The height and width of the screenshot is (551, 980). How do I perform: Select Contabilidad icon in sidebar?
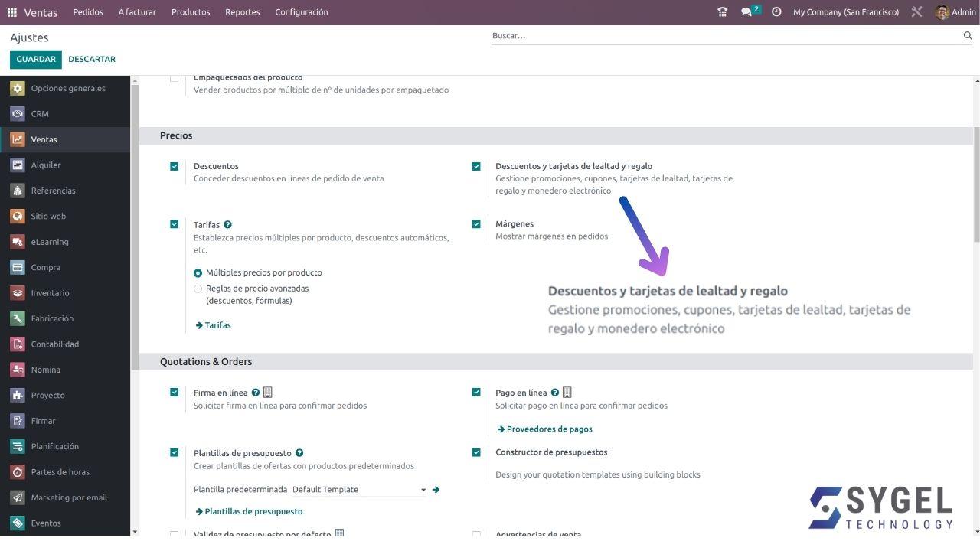tap(18, 344)
